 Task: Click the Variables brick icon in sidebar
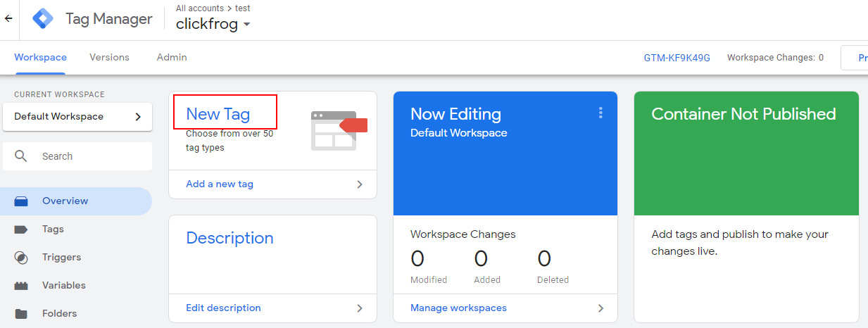(21, 286)
